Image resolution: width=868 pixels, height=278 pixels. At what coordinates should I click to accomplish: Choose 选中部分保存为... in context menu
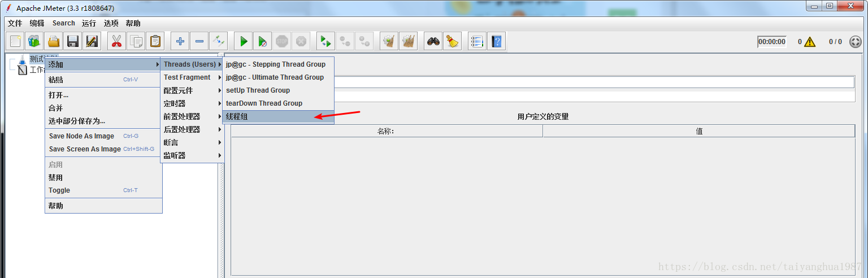click(103, 121)
